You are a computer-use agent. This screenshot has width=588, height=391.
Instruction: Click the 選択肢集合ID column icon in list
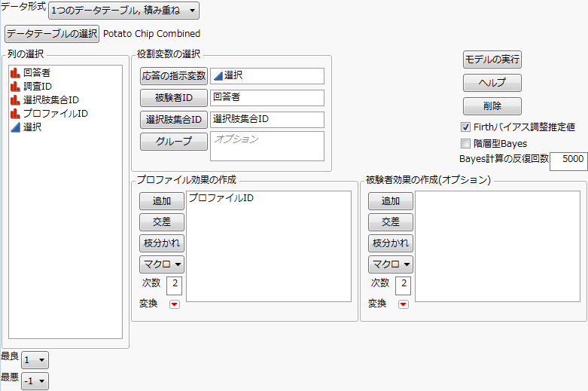coord(14,100)
